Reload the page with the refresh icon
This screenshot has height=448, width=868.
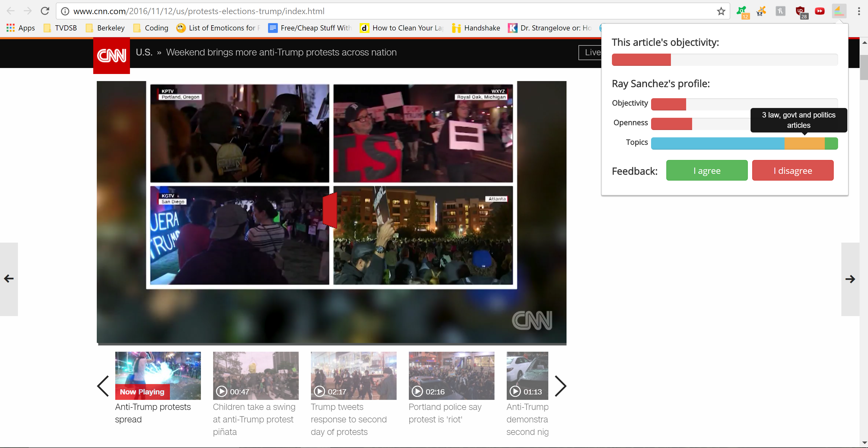(45, 11)
